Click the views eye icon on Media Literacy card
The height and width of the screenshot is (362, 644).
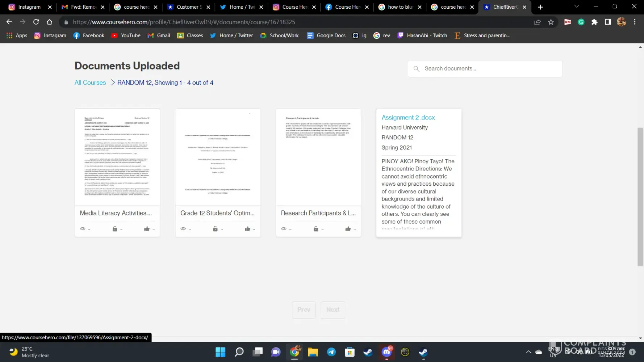(83, 229)
